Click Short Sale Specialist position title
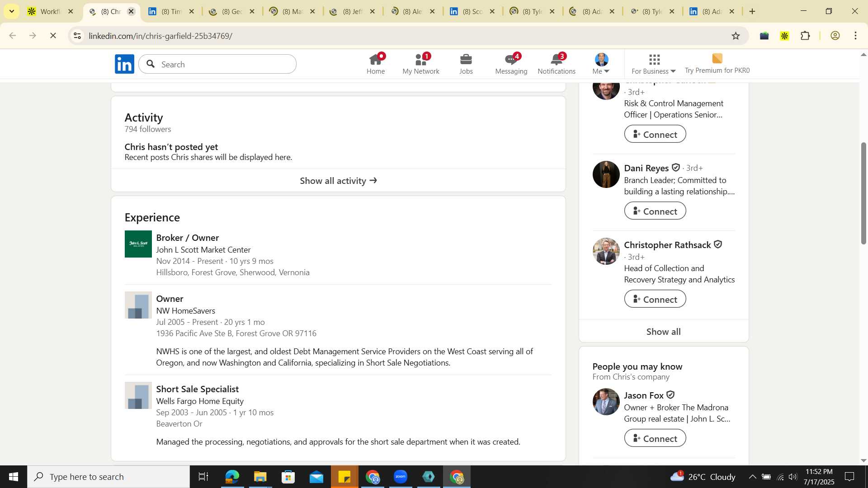Viewport: 868px width, 488px height. click(x=197, y=389)
